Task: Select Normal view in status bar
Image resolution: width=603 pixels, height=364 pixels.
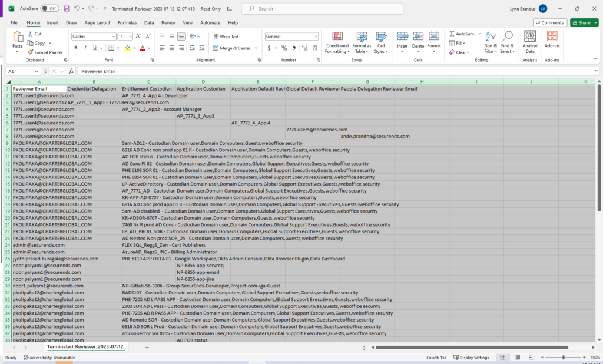Action: point(503,357)
